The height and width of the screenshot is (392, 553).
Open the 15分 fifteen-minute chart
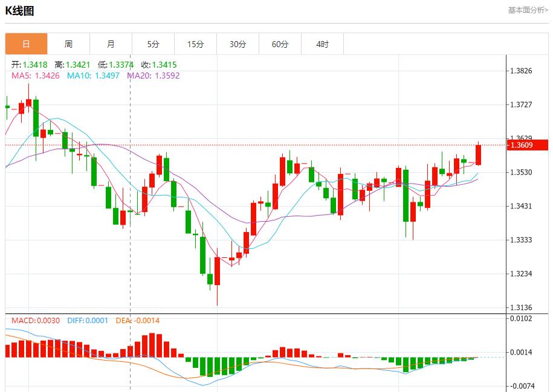(196, 43)
